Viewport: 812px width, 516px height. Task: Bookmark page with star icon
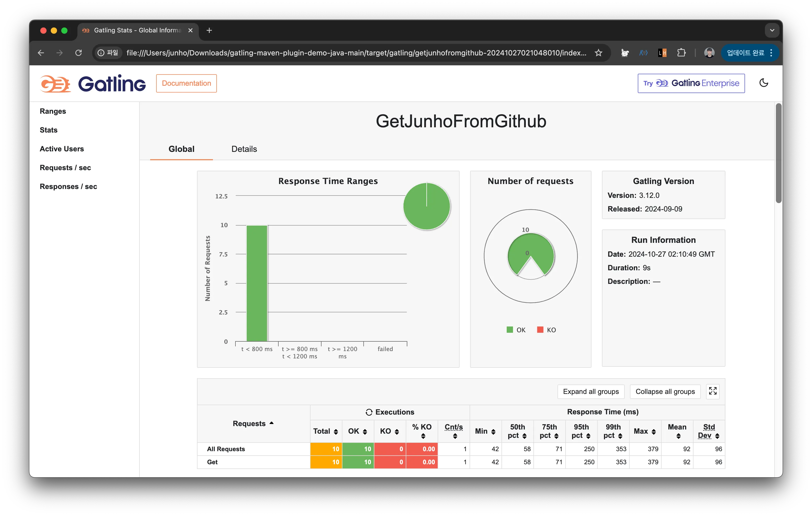pos(598,53)
